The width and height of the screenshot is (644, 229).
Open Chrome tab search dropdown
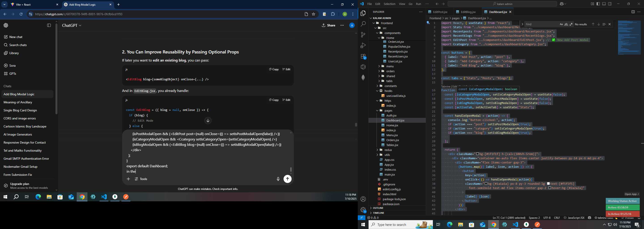tap(4, 4)
